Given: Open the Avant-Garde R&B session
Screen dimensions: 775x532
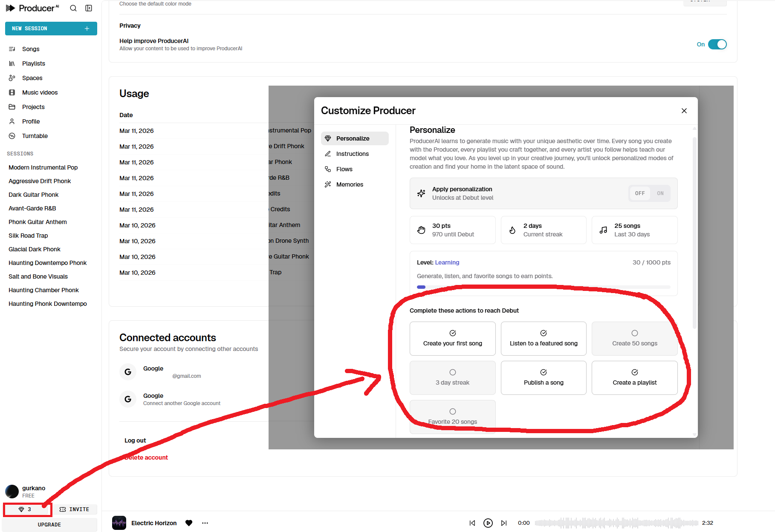Looking at the screenshot, I should (32, 208).
